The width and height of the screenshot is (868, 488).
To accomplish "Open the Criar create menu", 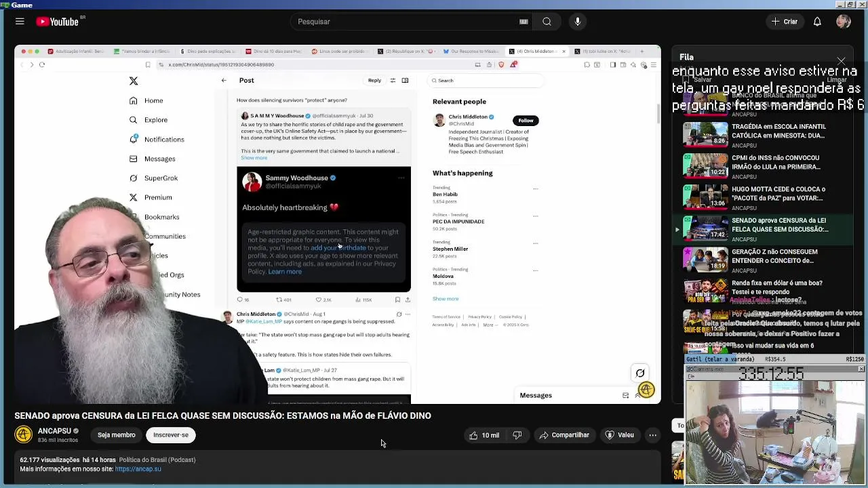I will tap(785, 22).
